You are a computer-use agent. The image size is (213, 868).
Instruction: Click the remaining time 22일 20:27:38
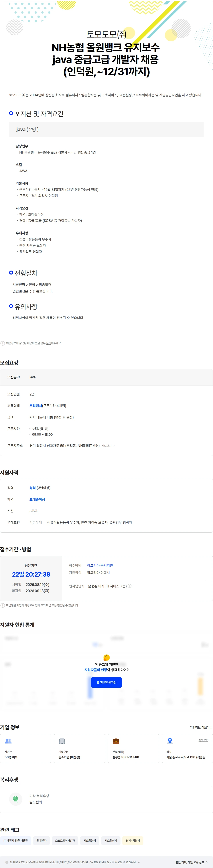tap(31, 575)
